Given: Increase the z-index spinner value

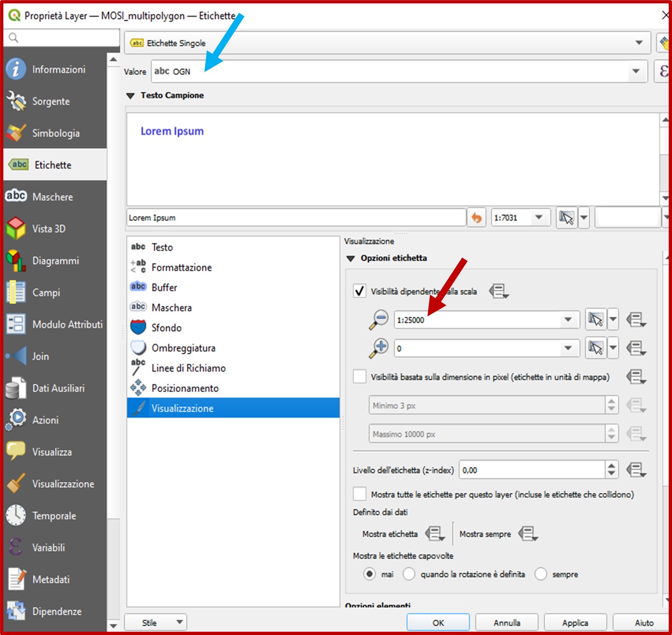Looking at the screenshot, I should pyautogui.click(x=611, y=466).
